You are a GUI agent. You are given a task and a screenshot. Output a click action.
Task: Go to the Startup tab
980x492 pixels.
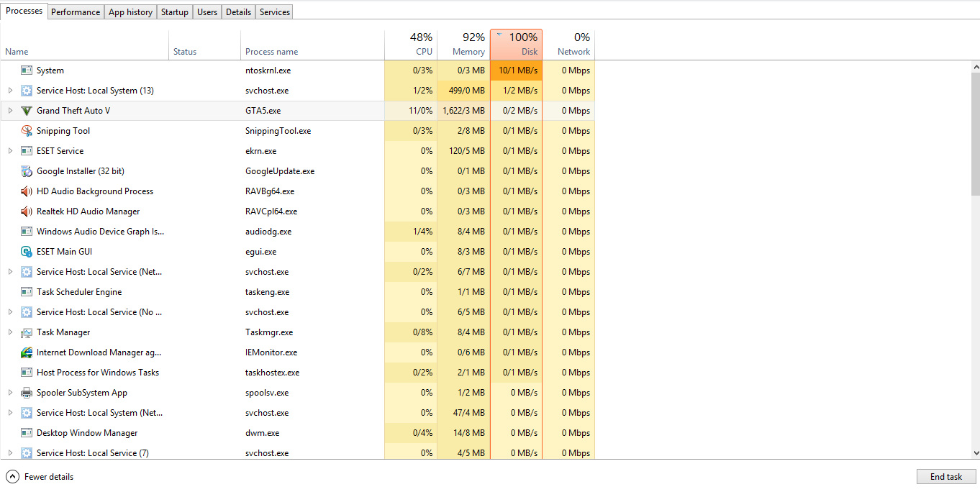[175, 12]
